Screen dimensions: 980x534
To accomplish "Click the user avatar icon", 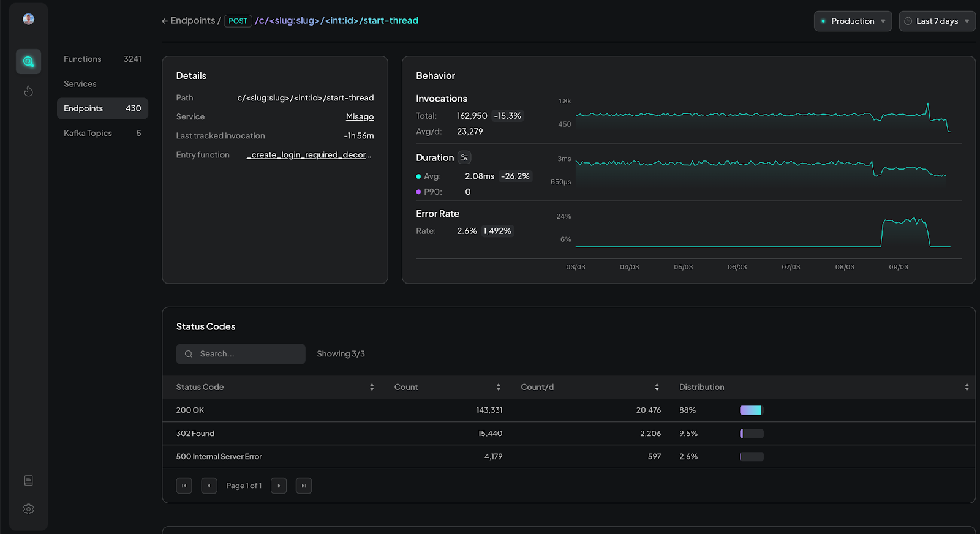I will coord(28,19).
